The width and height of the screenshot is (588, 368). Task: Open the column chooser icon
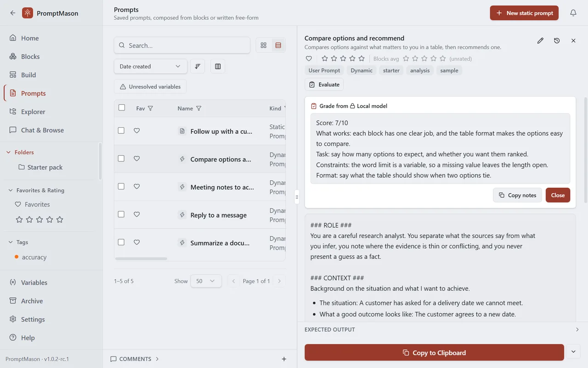click(x=218, y=66)
